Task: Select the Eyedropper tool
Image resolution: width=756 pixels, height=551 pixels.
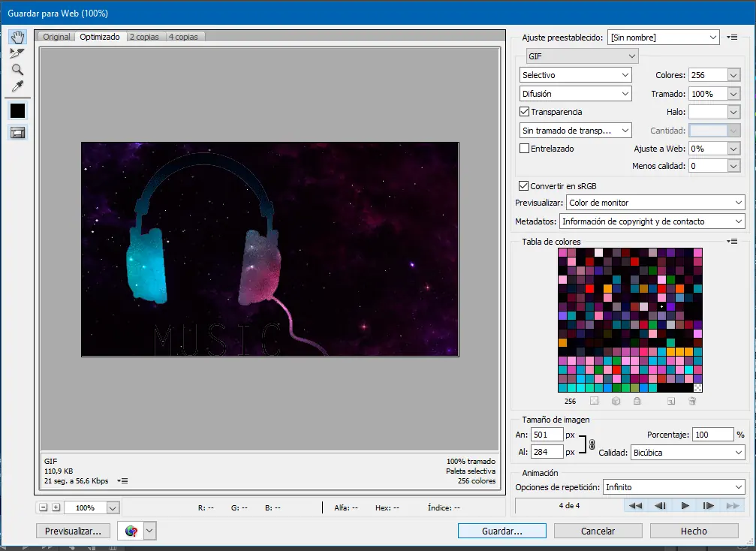Action: point(17,86)
